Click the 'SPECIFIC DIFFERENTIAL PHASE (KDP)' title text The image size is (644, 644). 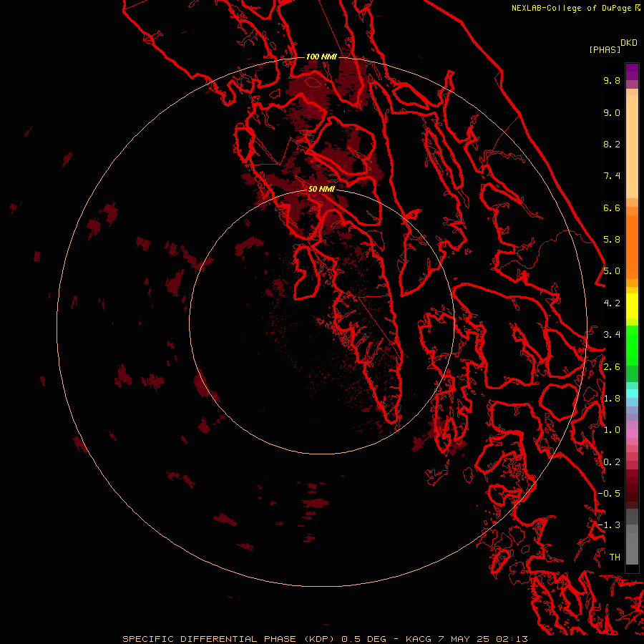tap(230, 639)
